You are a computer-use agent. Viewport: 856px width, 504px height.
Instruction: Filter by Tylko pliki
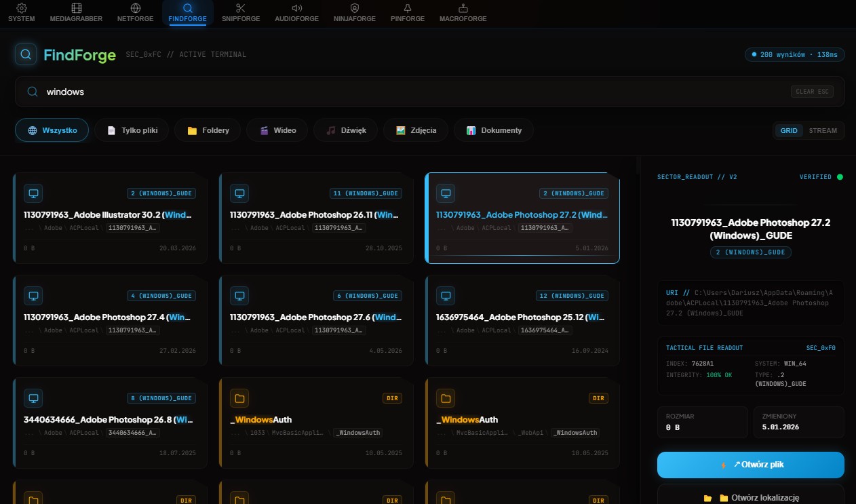point(132,130)
